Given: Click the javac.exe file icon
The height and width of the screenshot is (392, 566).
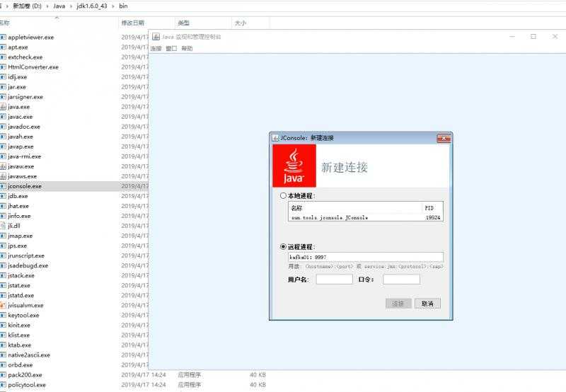Looking at the screenshot, I should click(x=4, y=117).
